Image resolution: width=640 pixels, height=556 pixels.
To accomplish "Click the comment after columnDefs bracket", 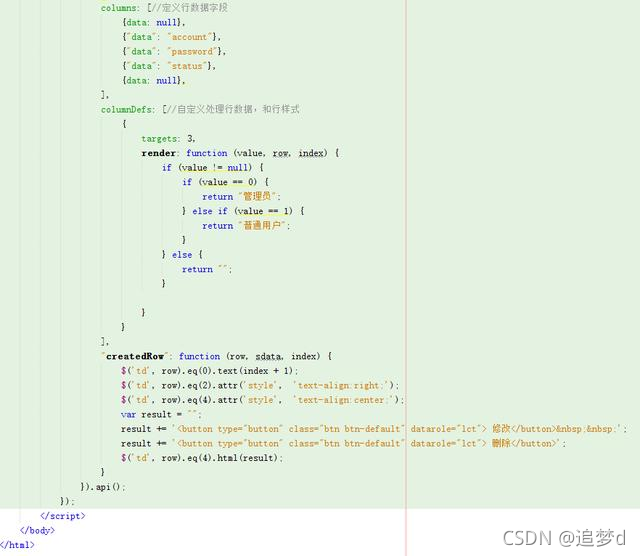I will 233,109.
